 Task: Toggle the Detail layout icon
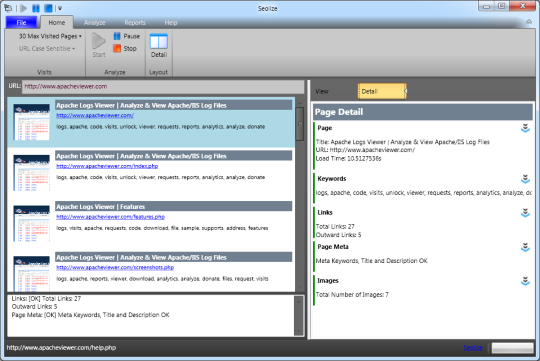(x=159, y=41)
